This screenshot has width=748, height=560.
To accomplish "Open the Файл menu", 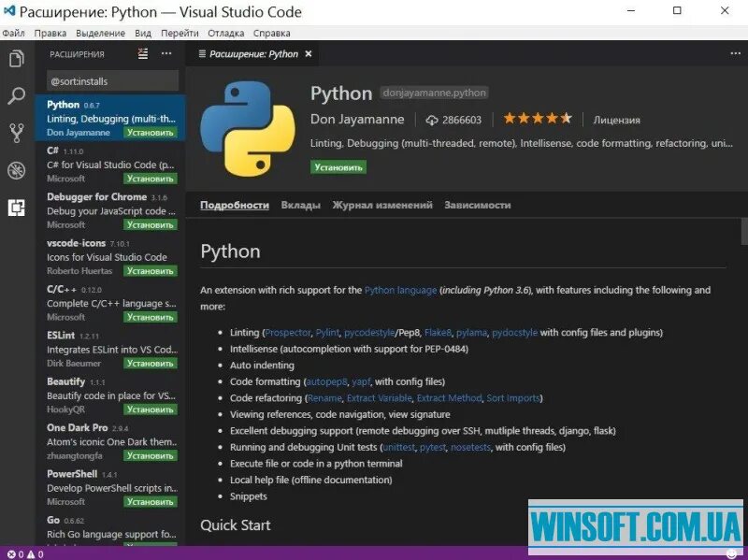I will point(13,33).
